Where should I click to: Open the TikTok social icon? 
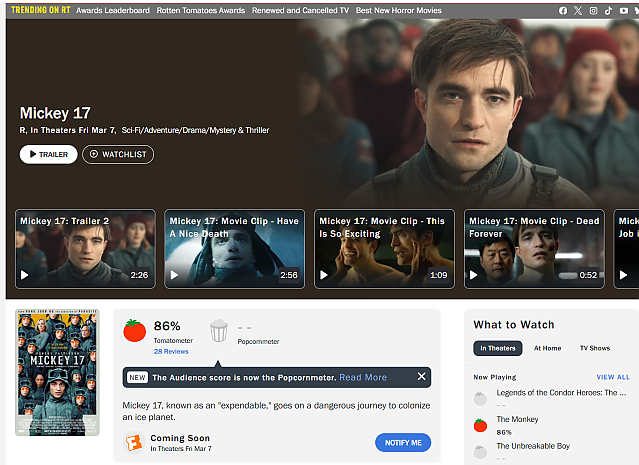[607, 11]
